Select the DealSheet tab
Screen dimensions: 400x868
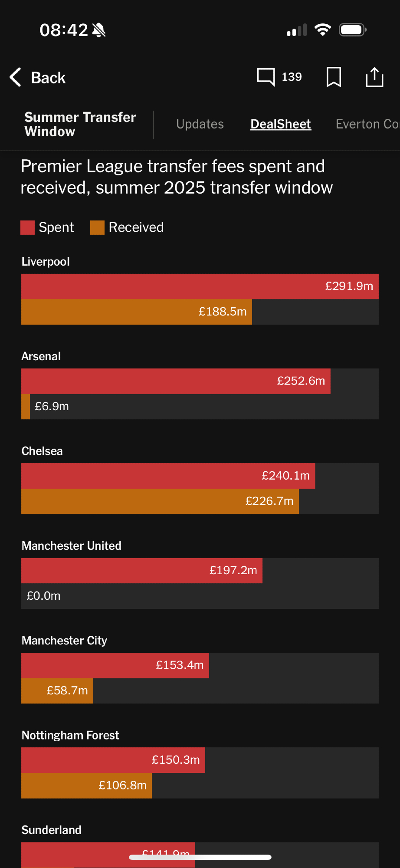click(x=281, y=124)
